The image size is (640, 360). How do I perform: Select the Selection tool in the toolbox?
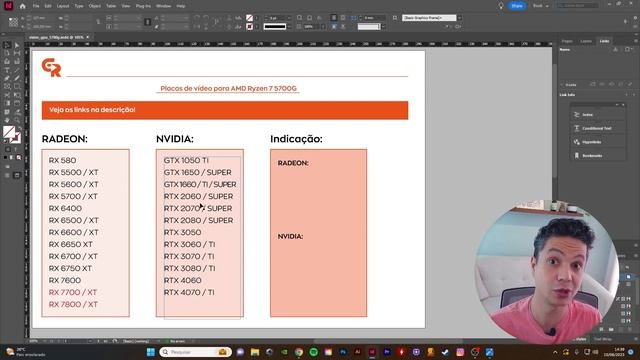pos(7,45)
